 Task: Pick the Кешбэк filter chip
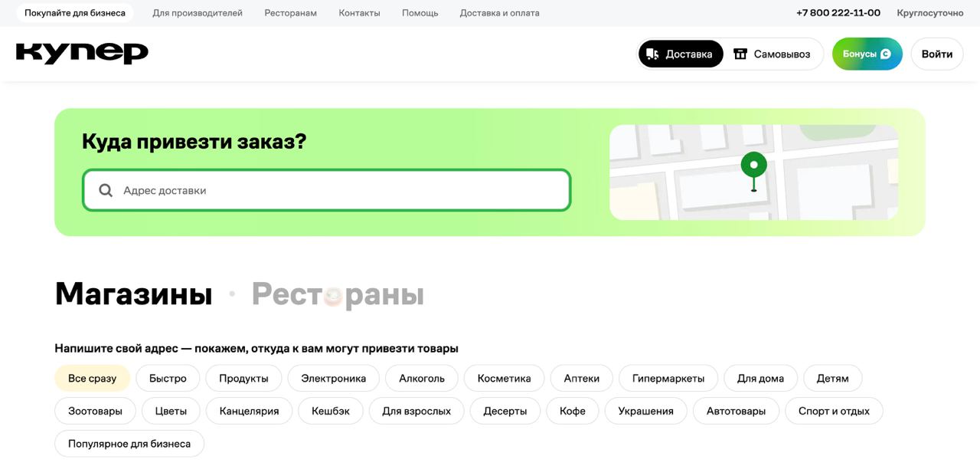click(x=331, y=412)
